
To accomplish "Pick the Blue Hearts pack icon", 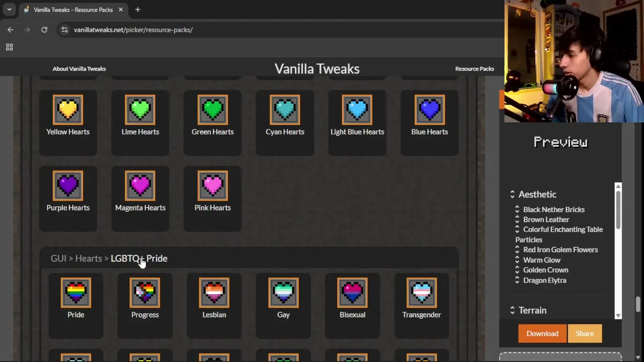I will (x=430, y=110).
